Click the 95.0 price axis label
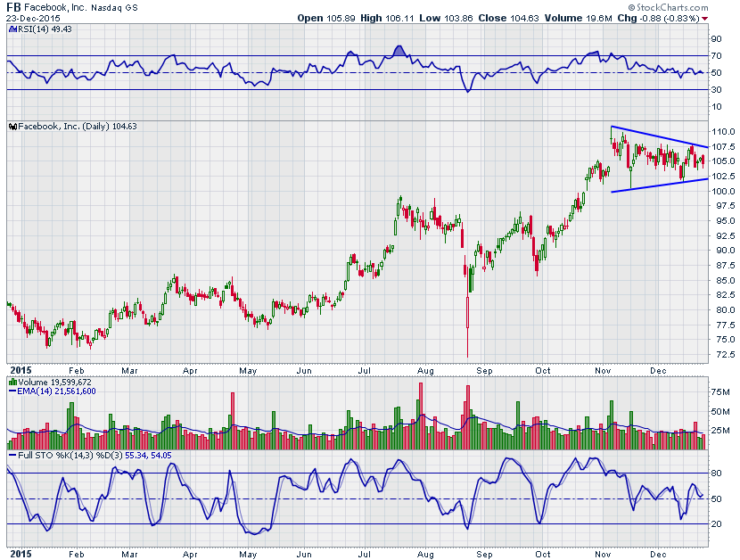This screenshot has height=560, width=740. click(725, 221)
